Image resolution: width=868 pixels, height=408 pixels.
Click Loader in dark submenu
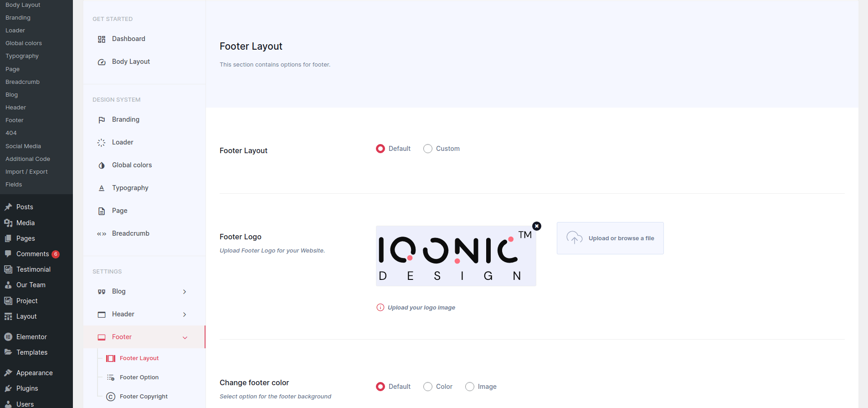(15, 31)
